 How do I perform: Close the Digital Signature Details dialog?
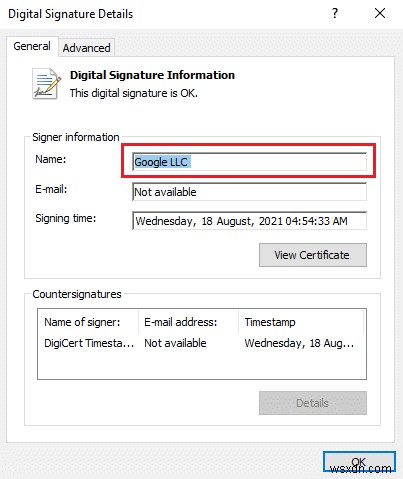pos(380,13)
